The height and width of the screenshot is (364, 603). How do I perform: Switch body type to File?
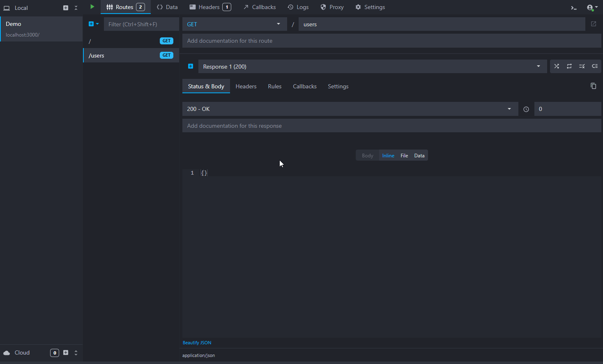pyautogui.click(x=404, y=156)
